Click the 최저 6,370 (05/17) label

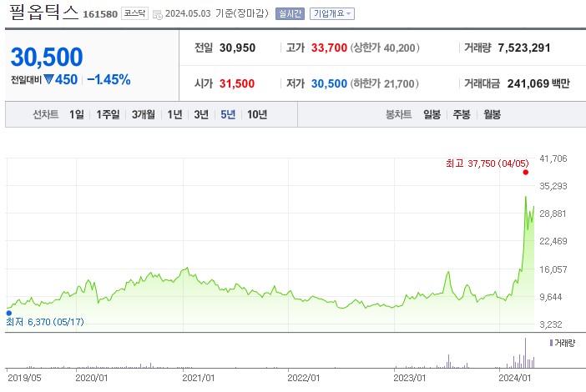(x=45, y=322)
